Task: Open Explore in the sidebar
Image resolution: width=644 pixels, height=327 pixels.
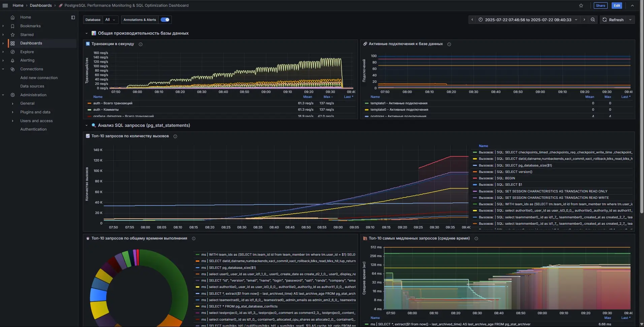Action: pyautogui.click(x=27, y=52)
